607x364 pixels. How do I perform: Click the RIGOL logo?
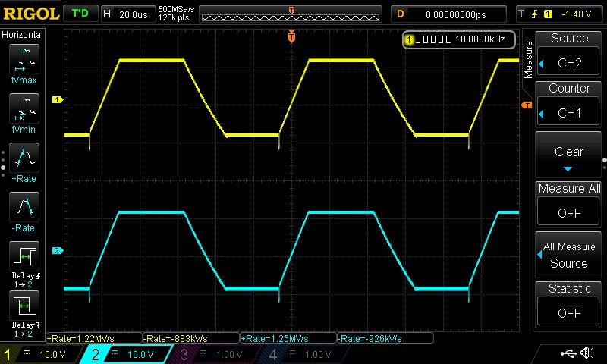pyautogui.click(x=31, y=14)
